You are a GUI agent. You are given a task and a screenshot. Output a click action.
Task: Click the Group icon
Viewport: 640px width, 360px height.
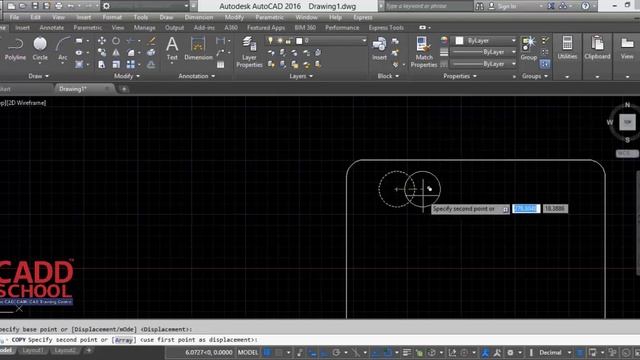tap(529, 49)
